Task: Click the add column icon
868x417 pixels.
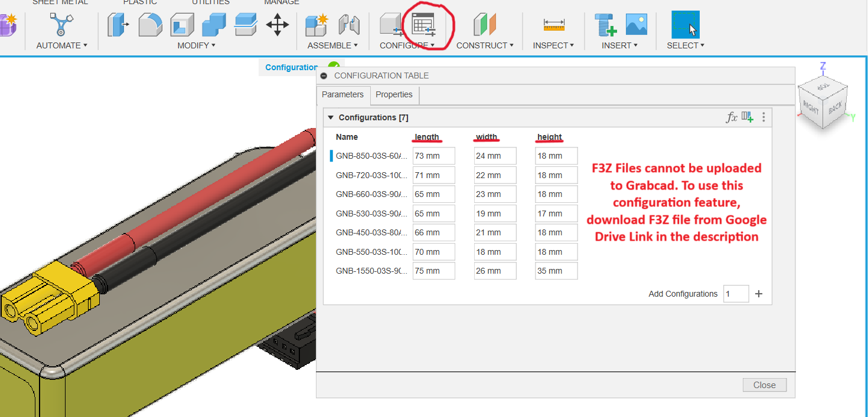Action: coord(748,117)
